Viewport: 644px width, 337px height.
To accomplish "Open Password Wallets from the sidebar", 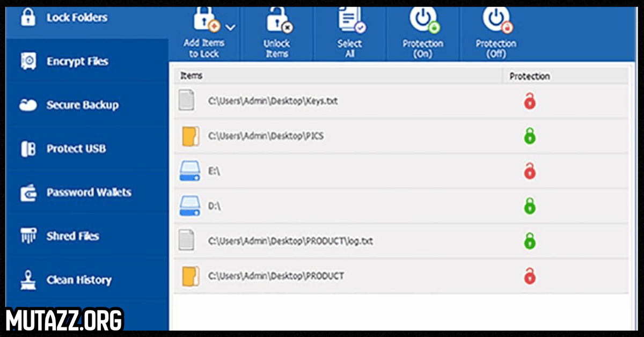I will click(x=89, y=192).
